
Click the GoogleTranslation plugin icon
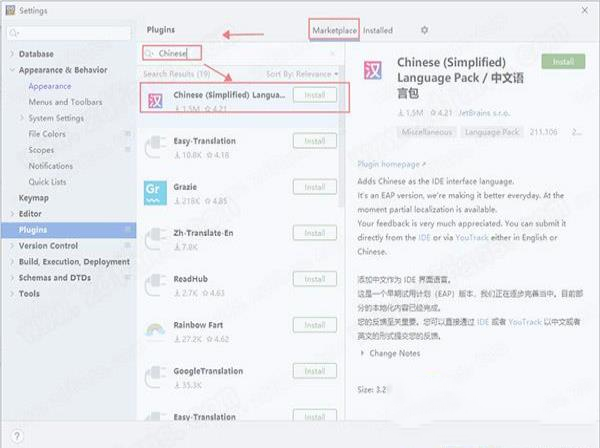pos(155,376)
